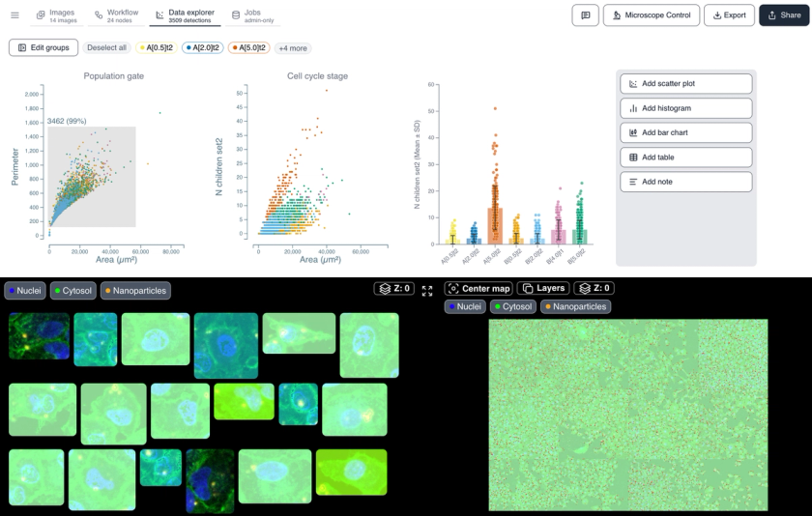The image size is (812, 516).
Task: Click the bar chart icon
Action: [633, 132]
